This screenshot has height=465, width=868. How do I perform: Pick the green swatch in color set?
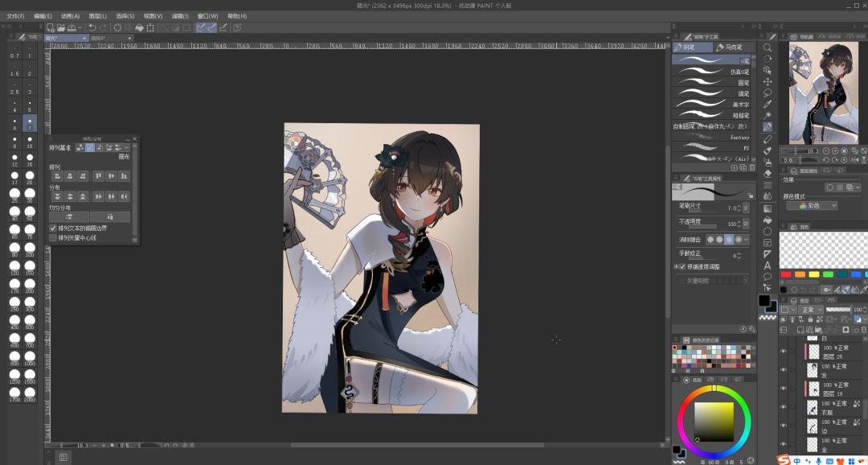[828, 274]
